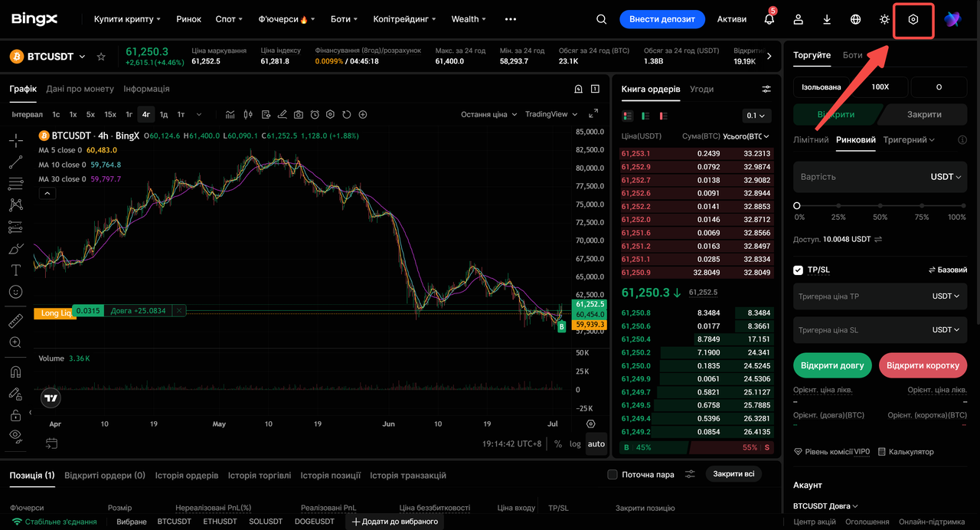Viewport: 980px width, 530px height.
Task: Switch theme with the sun icon
Action: pyautogui.click(x=884, y=19)
